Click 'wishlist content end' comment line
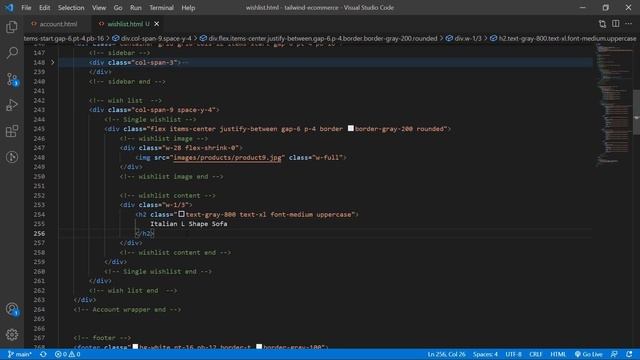The image size is (640, 360). 176,252
